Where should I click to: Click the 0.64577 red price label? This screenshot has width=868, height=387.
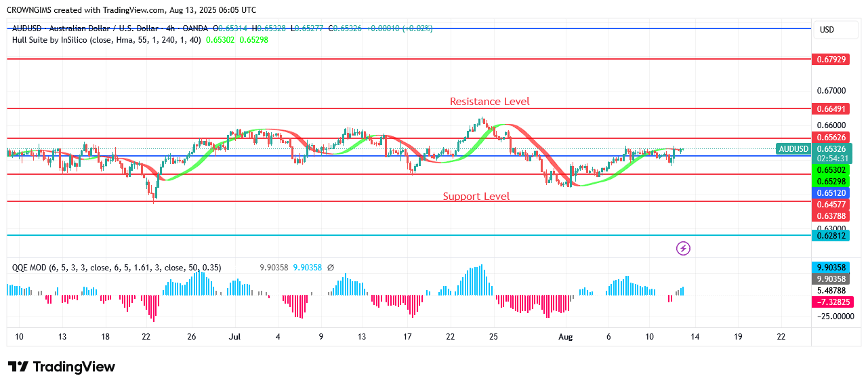831,205
